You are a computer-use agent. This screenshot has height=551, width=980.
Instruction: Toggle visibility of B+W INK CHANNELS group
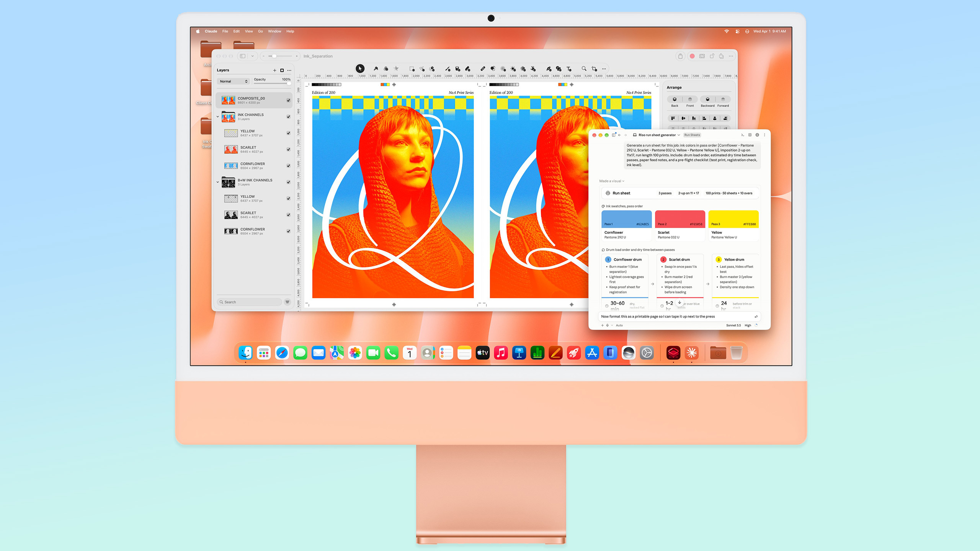click(288, 182)
